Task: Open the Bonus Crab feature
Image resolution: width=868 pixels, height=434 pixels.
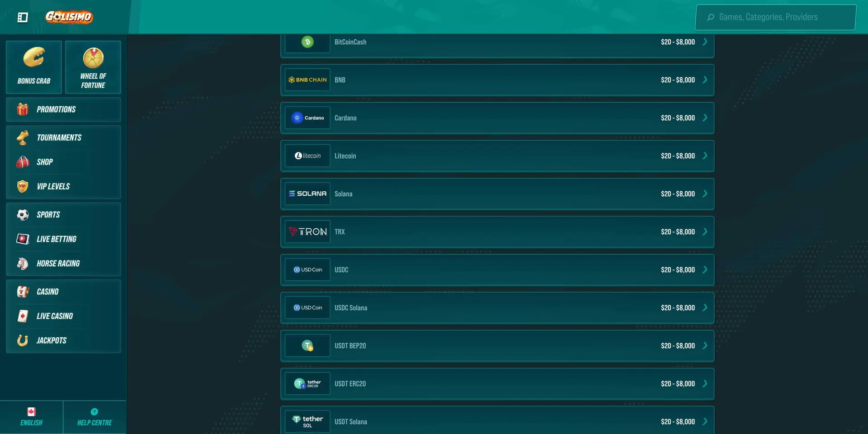Action: (x=34, y=67)
